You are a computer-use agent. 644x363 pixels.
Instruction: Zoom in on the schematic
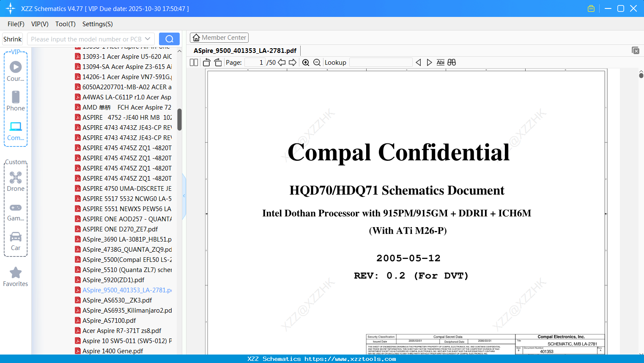(x=306, y=63)
